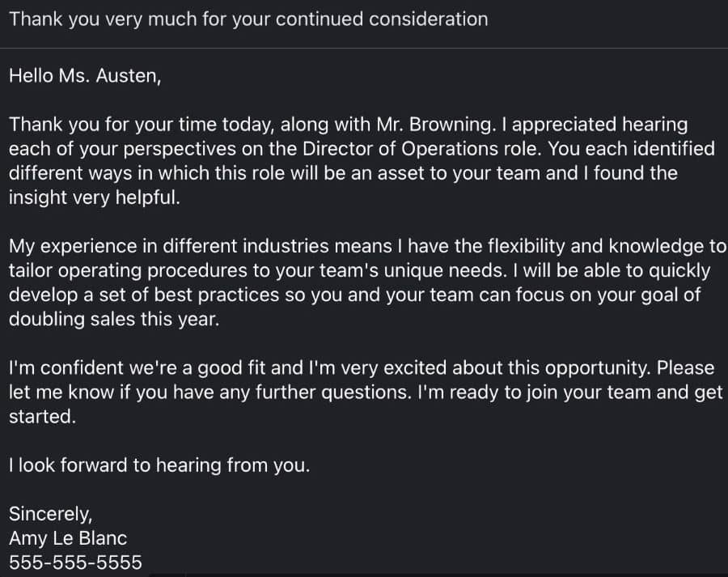Image resolution: width=728 pixels, height=577 pixels.
Task: Click the greeting "Hello Ms. Austen,"
Action: [x=85, y=76]
